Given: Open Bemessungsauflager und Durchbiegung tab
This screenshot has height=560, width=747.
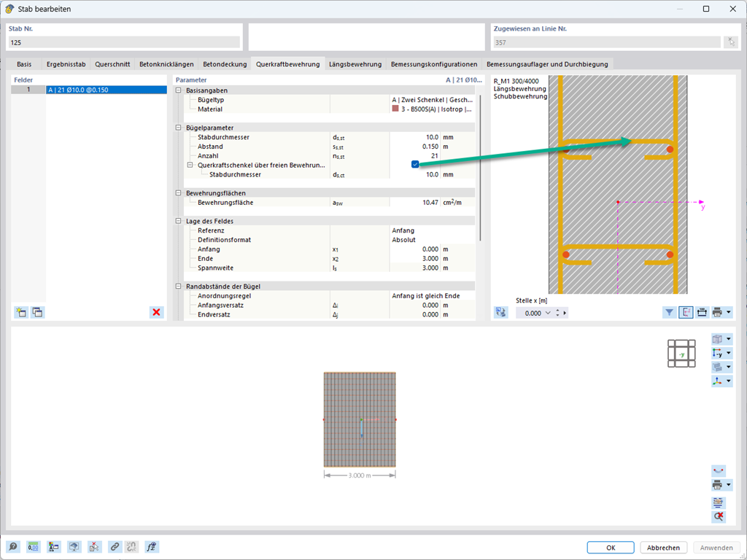Looking at the screenshot, I should (x=547, y=64).
